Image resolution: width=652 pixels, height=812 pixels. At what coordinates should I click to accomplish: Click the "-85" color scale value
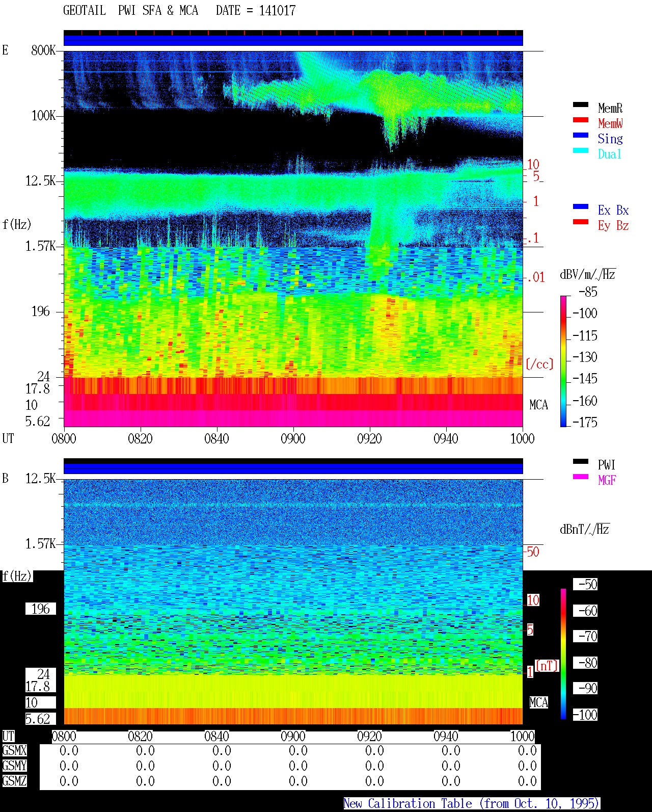[588, 292]
